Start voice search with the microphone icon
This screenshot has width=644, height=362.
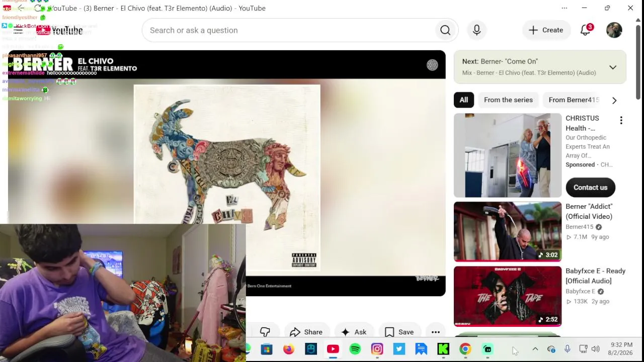476,30
